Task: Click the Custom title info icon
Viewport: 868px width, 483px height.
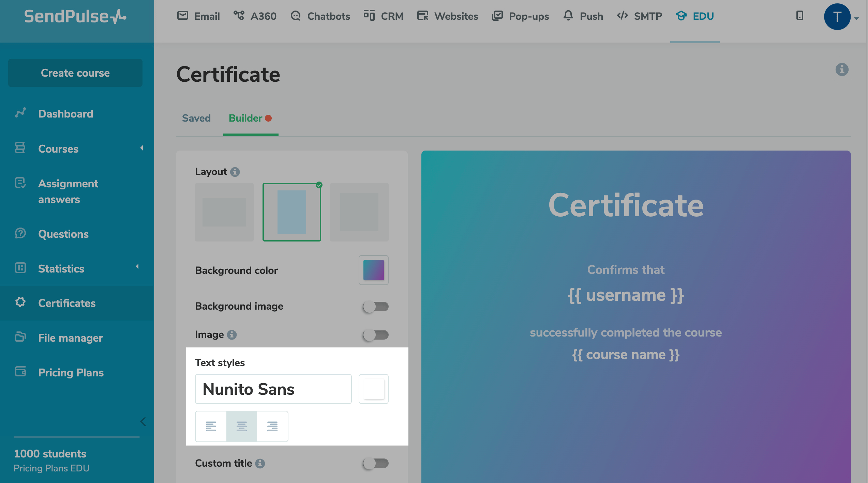Action: 260,464
